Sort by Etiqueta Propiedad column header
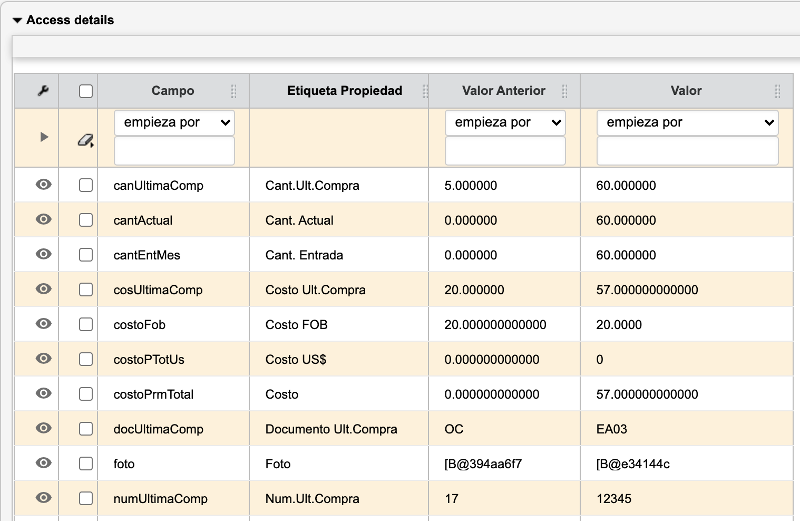Screen dimensions: 800x521 click(344, 91)
